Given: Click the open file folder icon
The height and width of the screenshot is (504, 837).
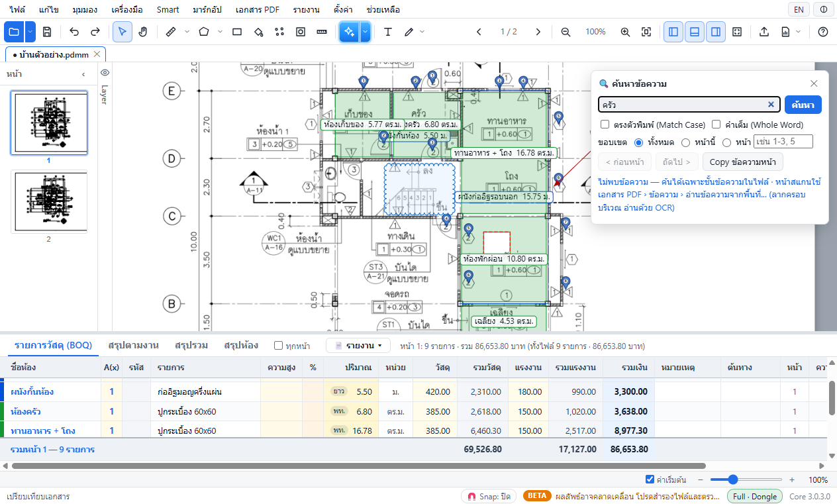Looking at the screenshot, I should point(14,32).
